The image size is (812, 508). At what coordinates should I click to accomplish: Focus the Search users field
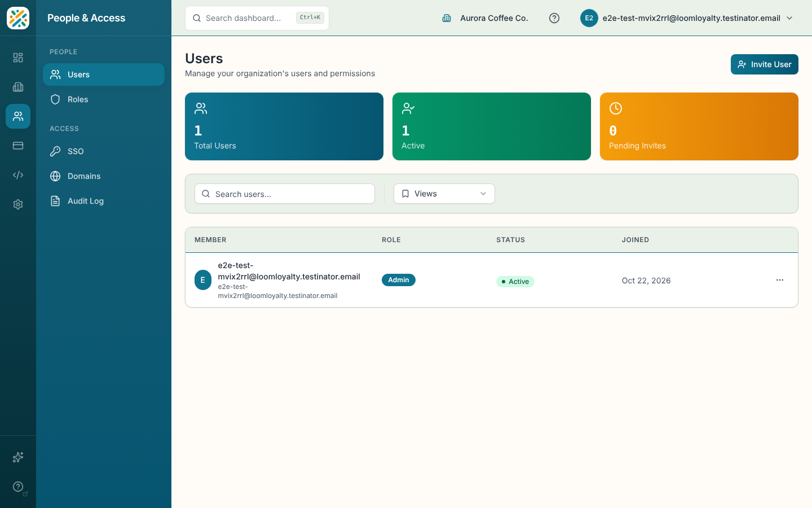pos(285,194)
